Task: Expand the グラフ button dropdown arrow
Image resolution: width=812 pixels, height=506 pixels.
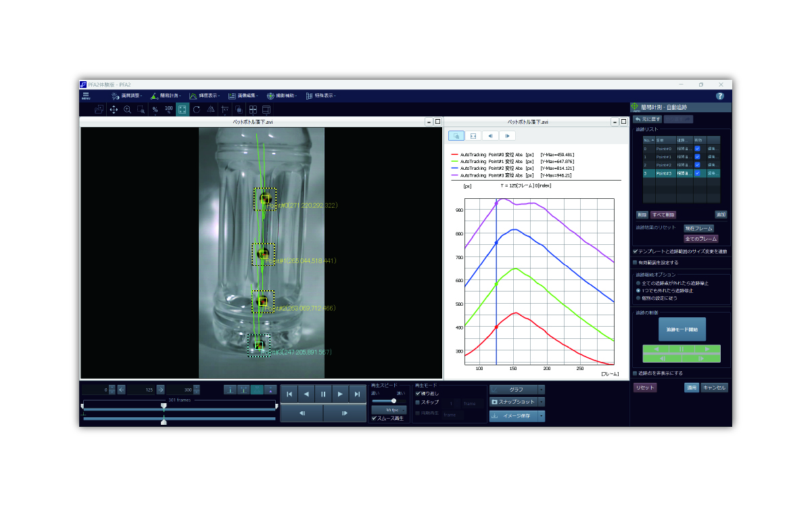Action: tap(541, 390)
